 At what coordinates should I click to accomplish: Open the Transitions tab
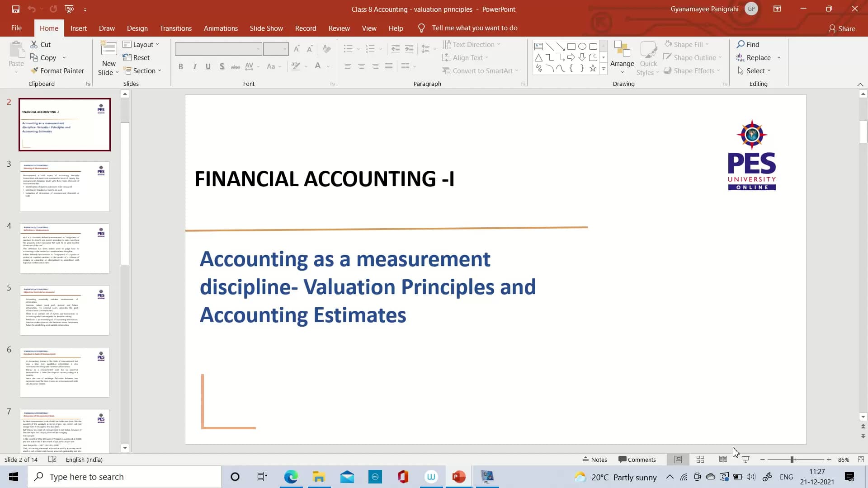click(x=175, y=28)
